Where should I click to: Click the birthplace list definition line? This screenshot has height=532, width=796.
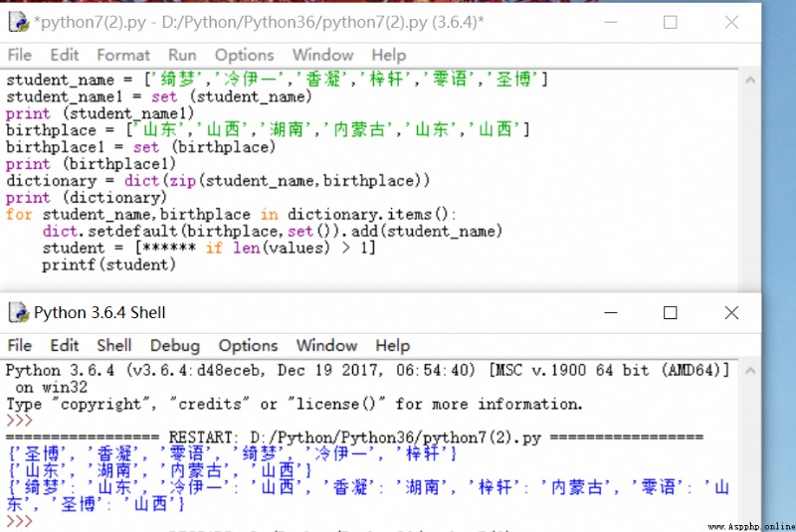point(268,130)
